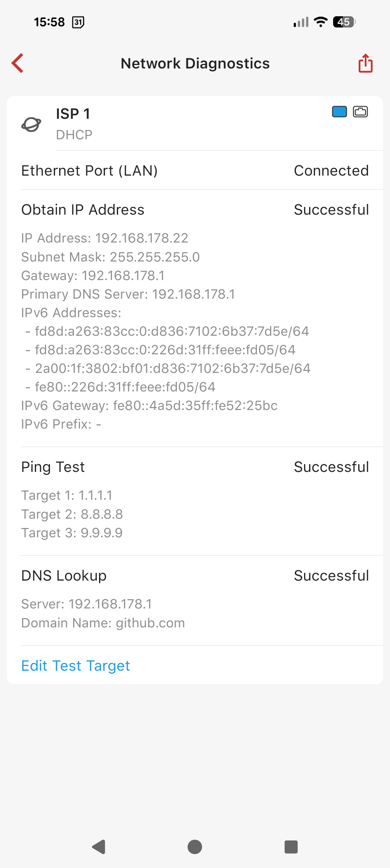Tap the Ethernet port icon beside ISP 1
Image resolution: width=390 pixels, height=868 pixels.
(360, 112)
